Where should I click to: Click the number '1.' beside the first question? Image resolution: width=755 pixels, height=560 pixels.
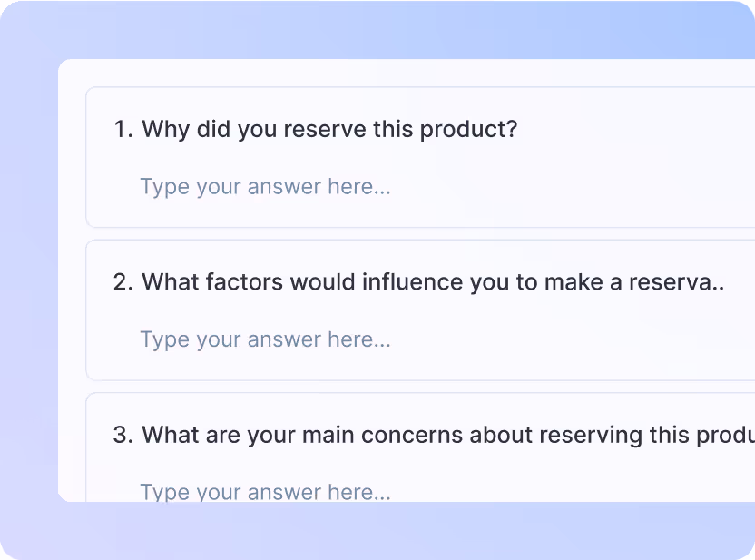[124, 129]
